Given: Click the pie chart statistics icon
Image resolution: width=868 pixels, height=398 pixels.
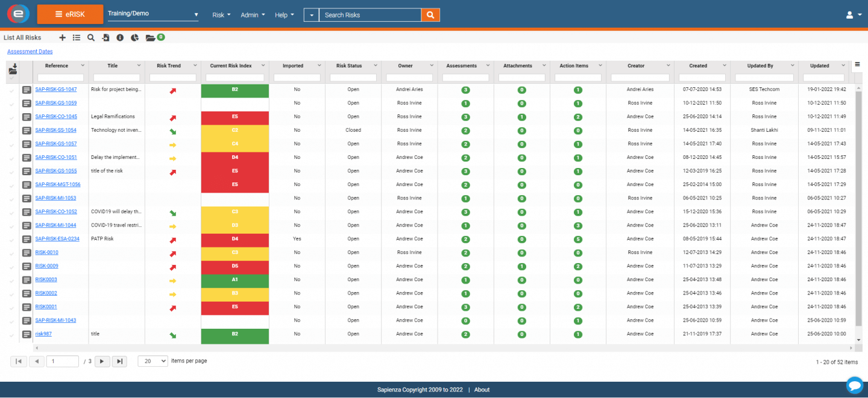Looking at the screenshot, I should coord(134,37).
